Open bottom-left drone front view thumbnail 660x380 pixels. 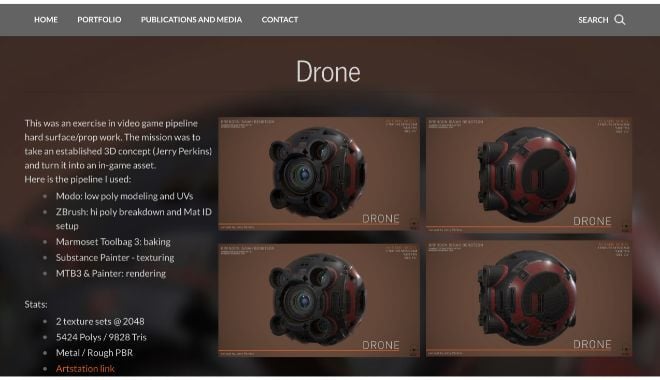319,300
